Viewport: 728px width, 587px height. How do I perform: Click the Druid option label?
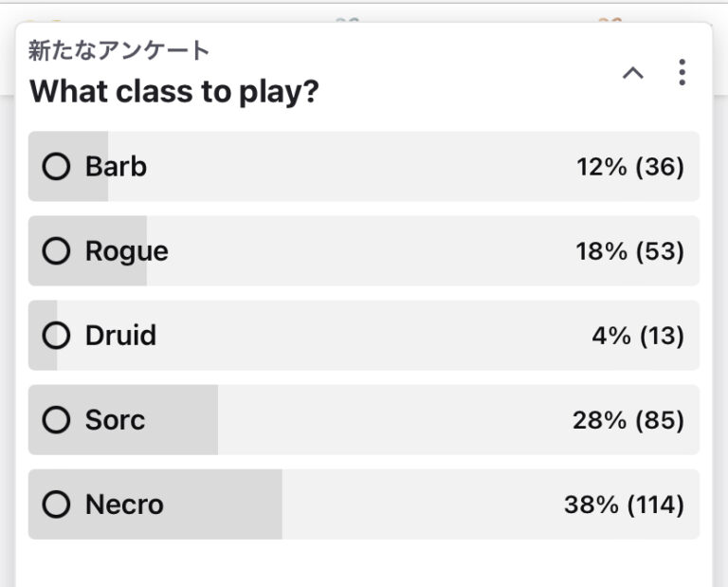(x=120, y=336)
